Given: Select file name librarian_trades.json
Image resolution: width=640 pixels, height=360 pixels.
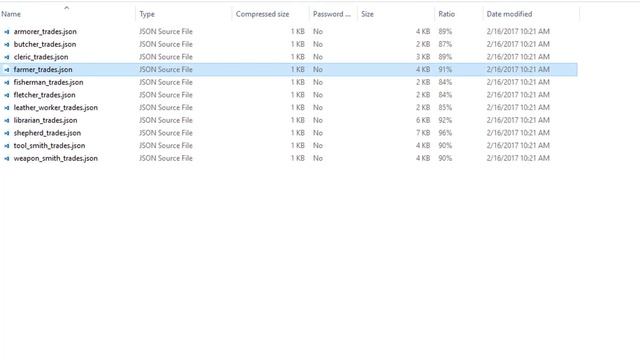Looking at the screenshot, I should click(x=45, y=120).
